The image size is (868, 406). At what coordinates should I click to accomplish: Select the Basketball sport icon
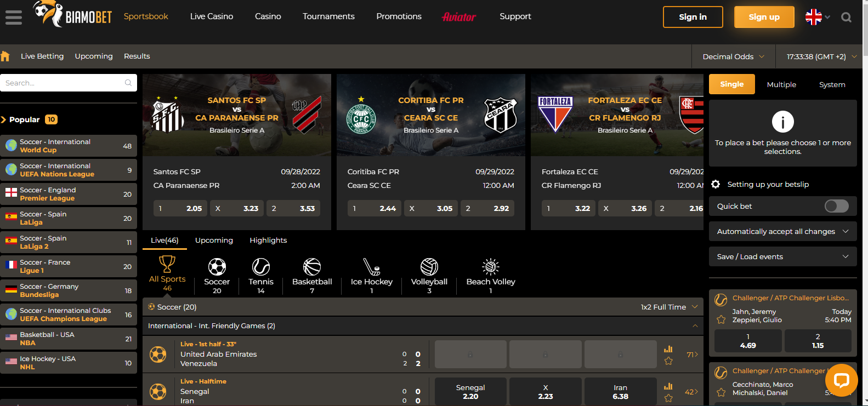tap(312, 267)
